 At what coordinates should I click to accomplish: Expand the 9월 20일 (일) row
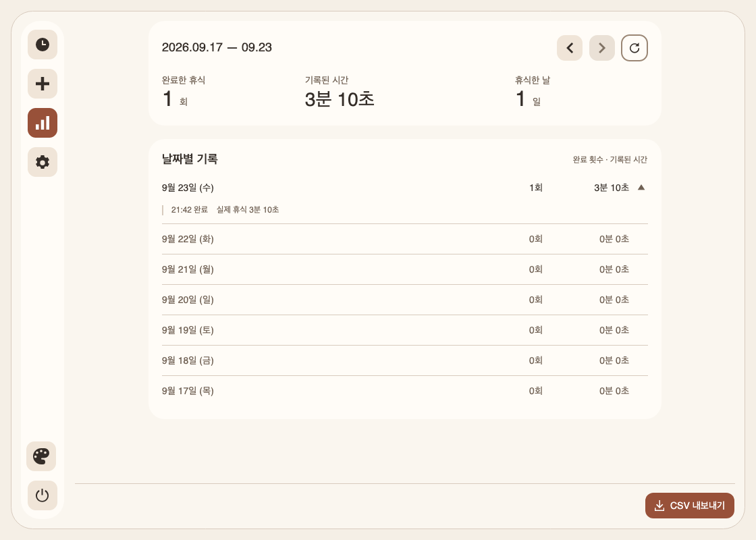click(x=404, y=300)
